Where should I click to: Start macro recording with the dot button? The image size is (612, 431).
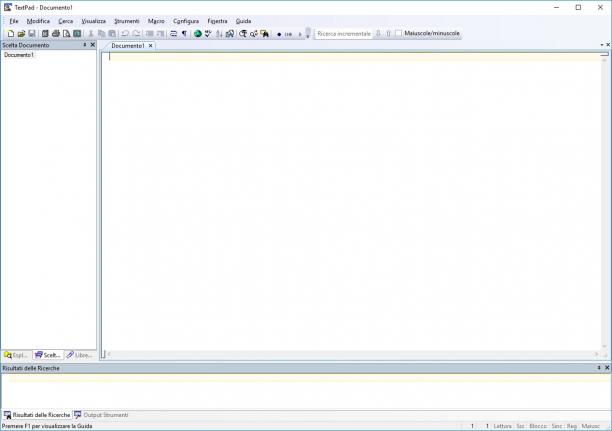tap(279, 34)
